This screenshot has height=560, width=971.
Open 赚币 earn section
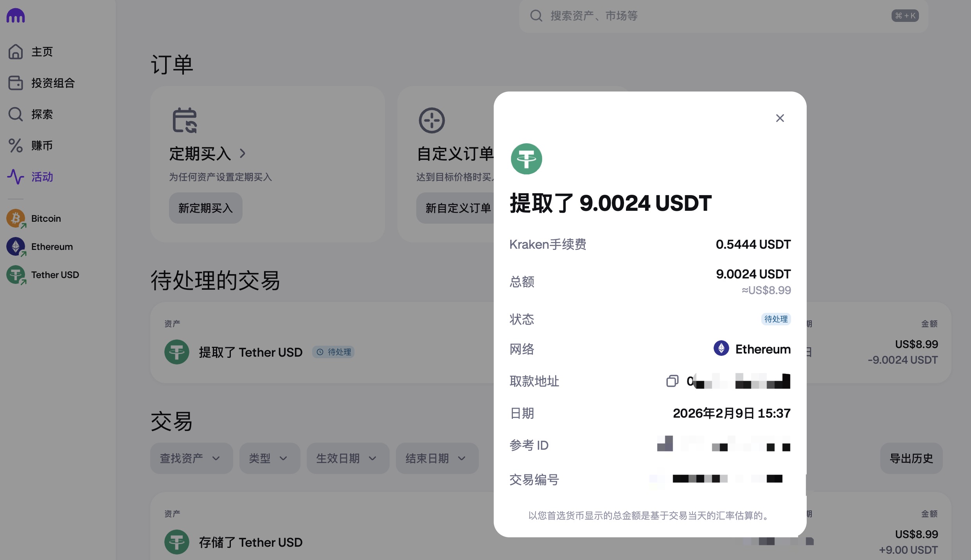[41, 145]
